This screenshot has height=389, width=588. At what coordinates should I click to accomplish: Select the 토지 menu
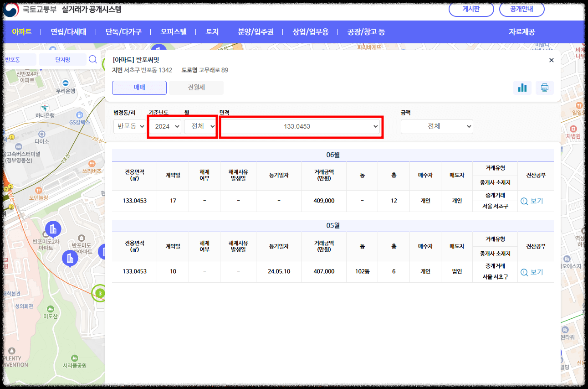coord(212,32)
